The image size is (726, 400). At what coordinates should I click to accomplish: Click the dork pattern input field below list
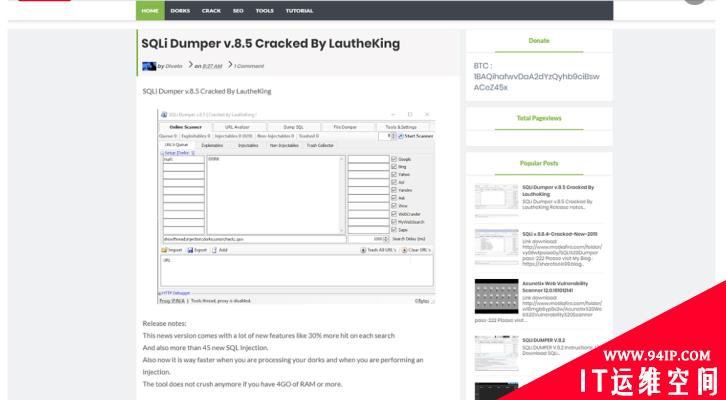coord(254,239)
